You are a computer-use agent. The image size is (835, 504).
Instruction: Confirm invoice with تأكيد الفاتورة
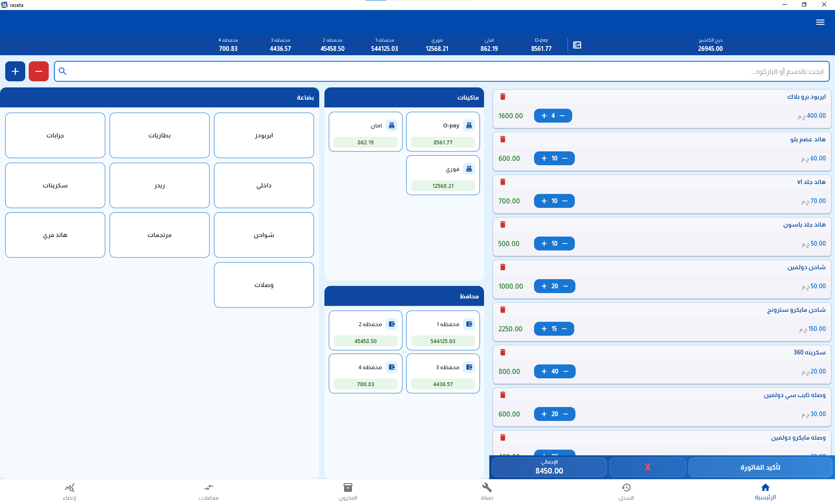(760, 467)
